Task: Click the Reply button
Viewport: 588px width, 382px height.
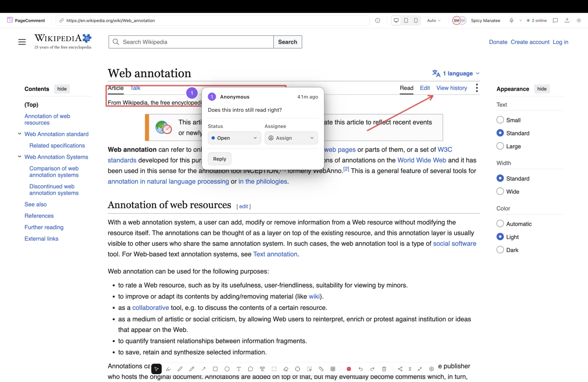Action: [x=220, y=159]
